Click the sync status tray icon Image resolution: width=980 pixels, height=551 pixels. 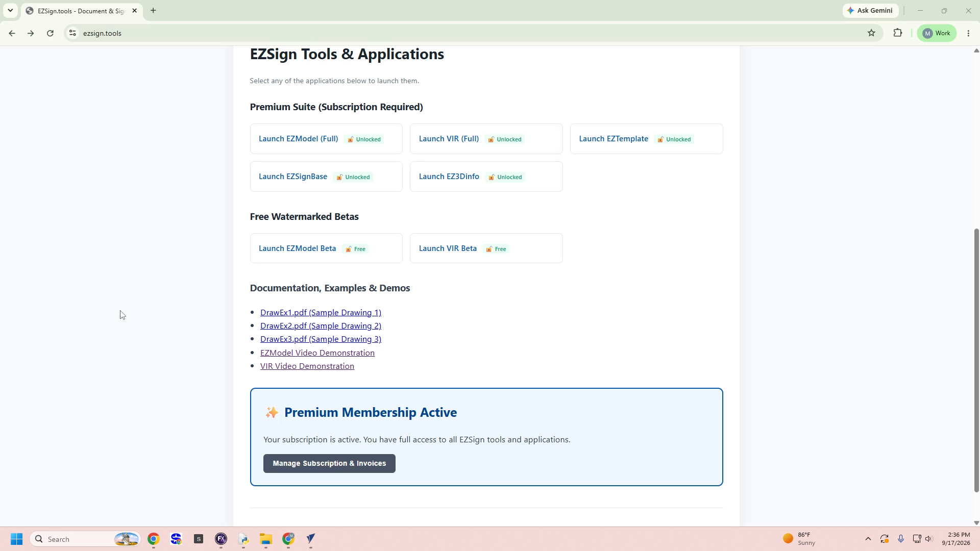point(885,539)
